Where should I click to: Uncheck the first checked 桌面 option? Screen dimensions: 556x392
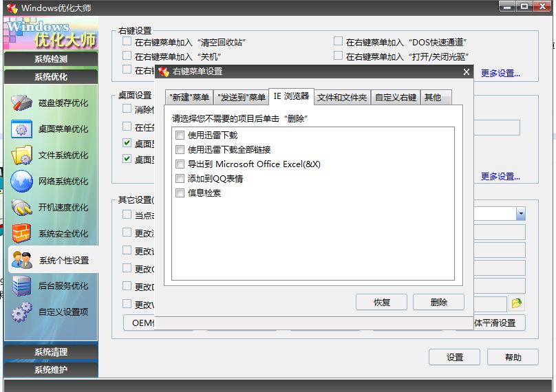pos(127,143)
